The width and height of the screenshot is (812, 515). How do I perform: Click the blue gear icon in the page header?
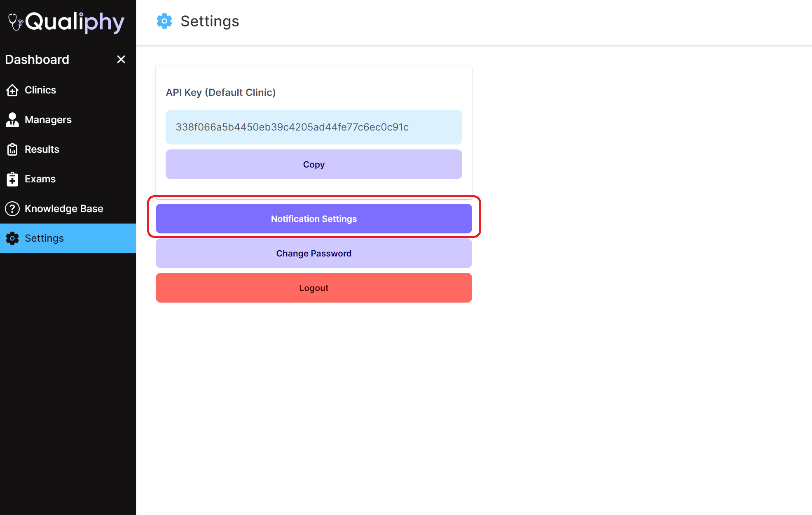coord(164,21)
